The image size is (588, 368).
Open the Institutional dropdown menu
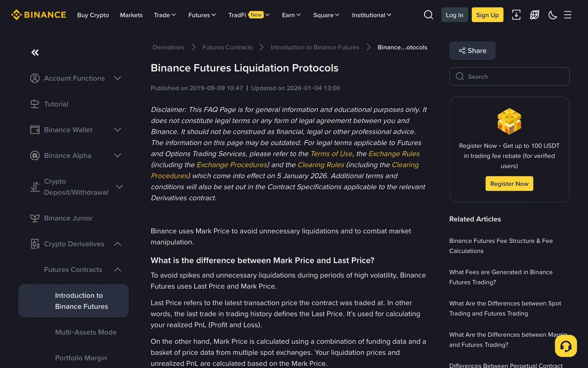point(371,15)
